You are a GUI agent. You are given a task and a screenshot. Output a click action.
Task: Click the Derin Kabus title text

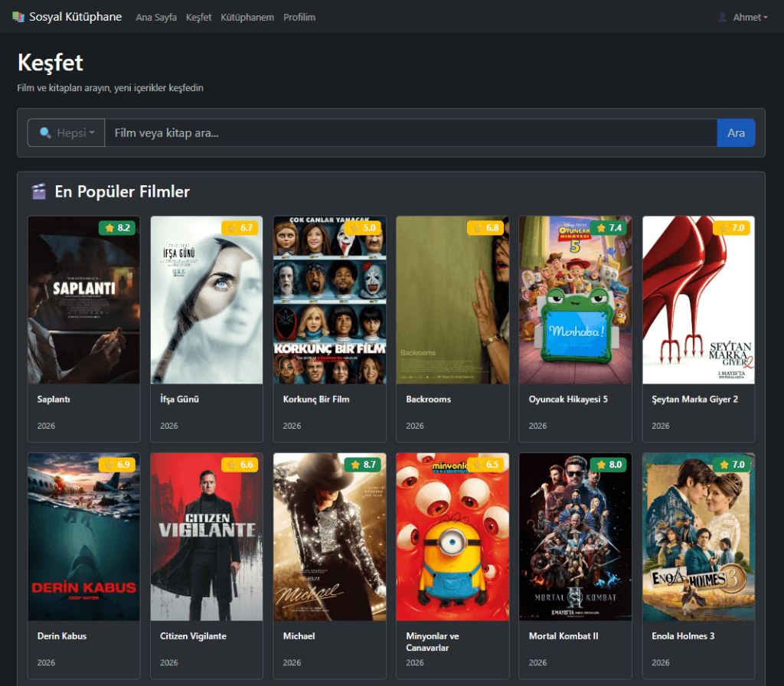(x=62, y=636)
